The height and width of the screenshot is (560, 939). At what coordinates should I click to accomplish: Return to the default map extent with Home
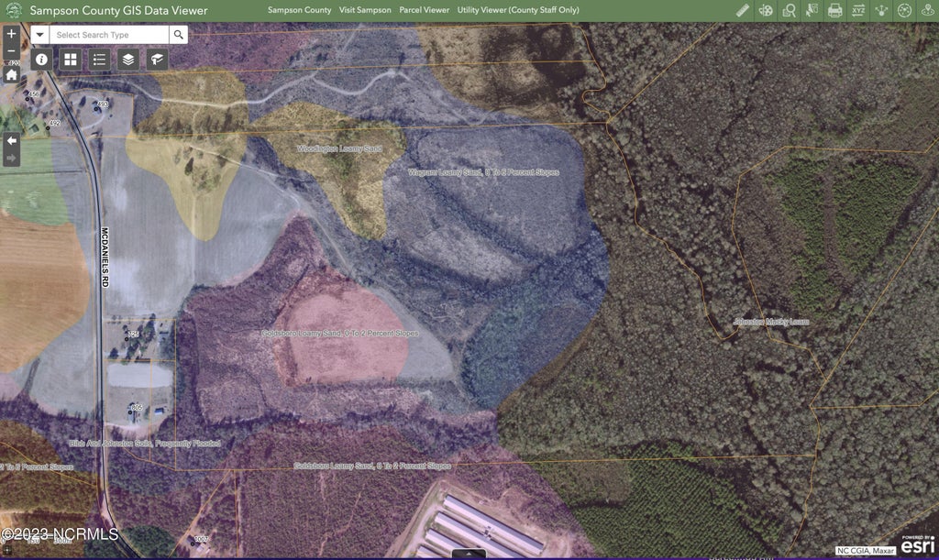pyautogui.click(x=11, y=75)
